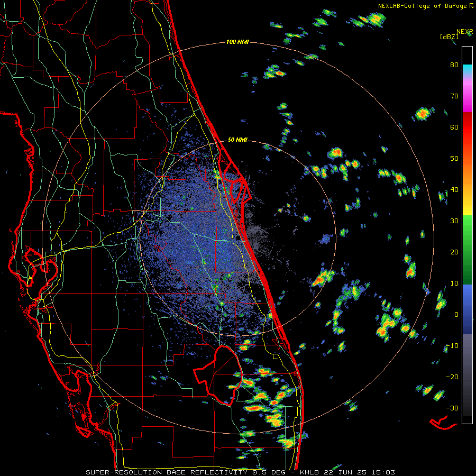Click the 80 value on the dBZ scale
Image resolution: width=476 pixels, height=476 pixels.
[454, 65]
